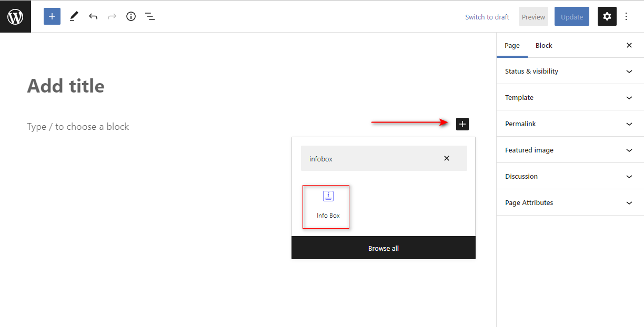Click the 'Type / to choose a block' paragraph

click(x=78, y=127)
